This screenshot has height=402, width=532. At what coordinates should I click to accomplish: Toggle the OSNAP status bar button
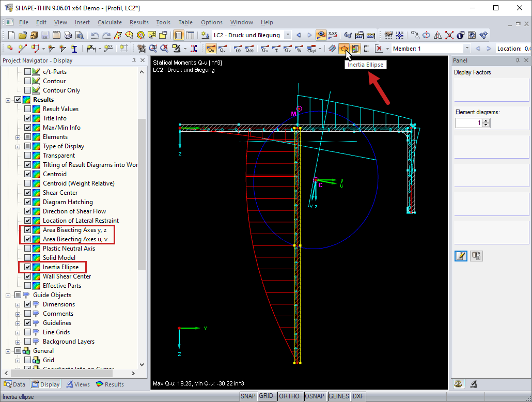[x=315, y=396]
